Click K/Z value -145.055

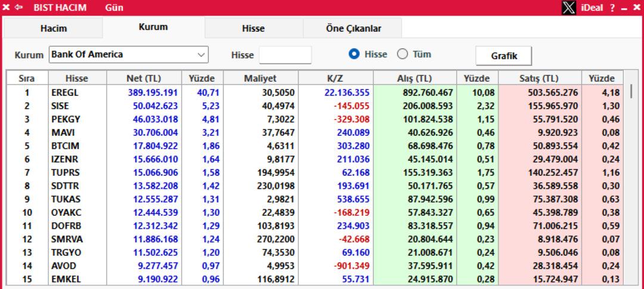(x=352, y=106)
